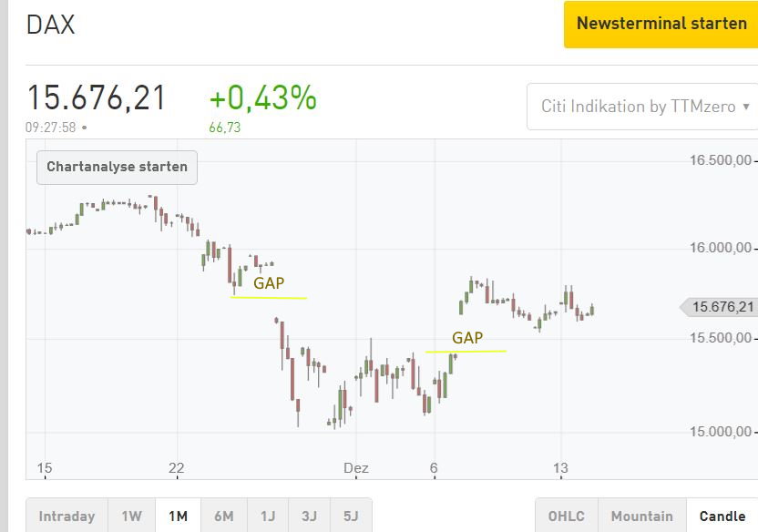Click the lower GAP annotation near 15.500
Image resolution: width=758 pixels, height=532 pixels.
(x=466, y=351)
